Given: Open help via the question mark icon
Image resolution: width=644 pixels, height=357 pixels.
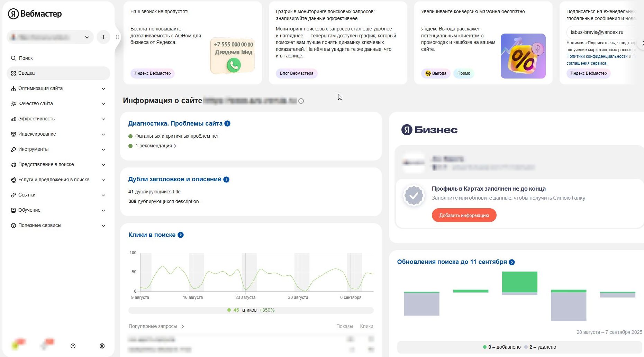Looking at the screenshot, I should (x=73, y=346).
